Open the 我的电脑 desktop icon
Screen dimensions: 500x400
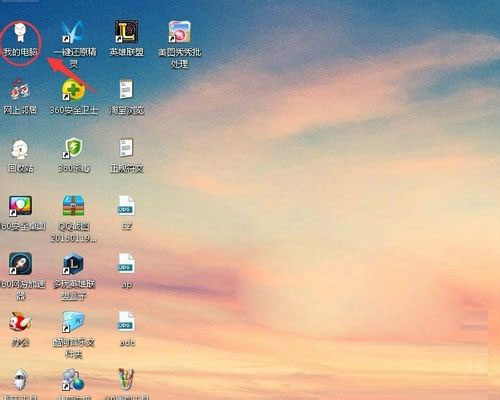click(x=20, y=32)
